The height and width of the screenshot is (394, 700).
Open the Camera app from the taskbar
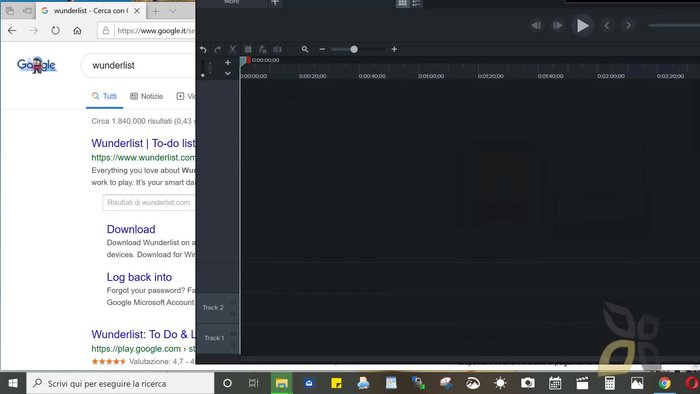click(528, 383)
